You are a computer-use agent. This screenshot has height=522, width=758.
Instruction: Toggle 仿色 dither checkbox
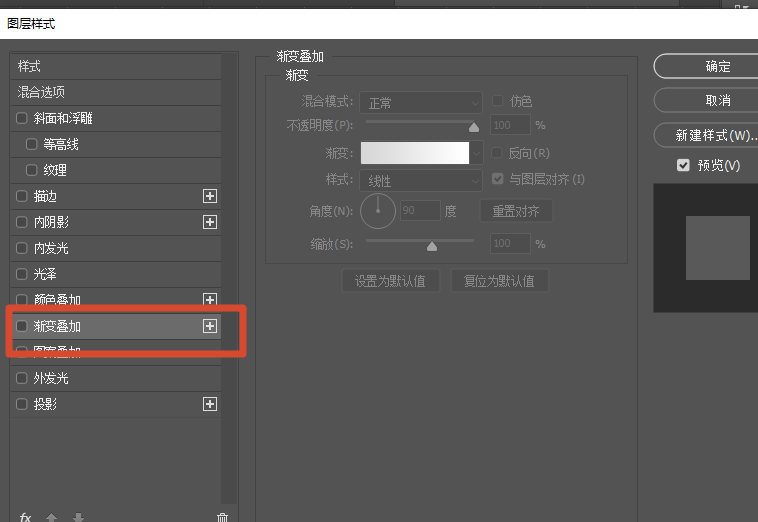(497, 101)
